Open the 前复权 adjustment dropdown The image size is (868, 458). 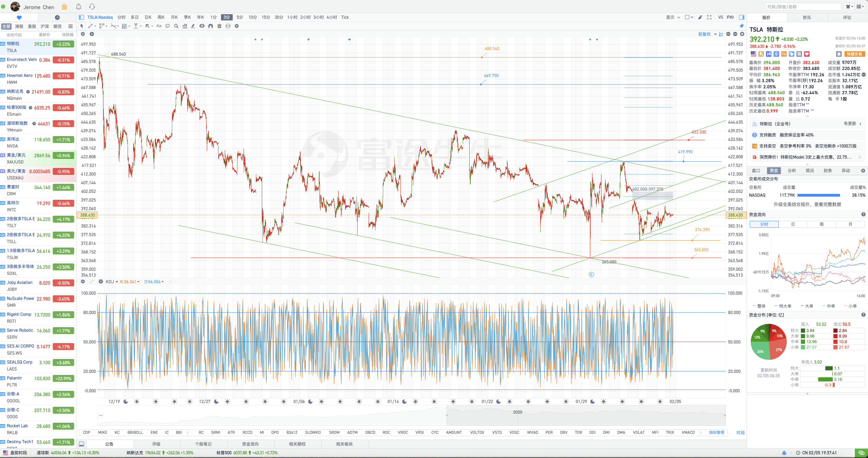[707, 34]
